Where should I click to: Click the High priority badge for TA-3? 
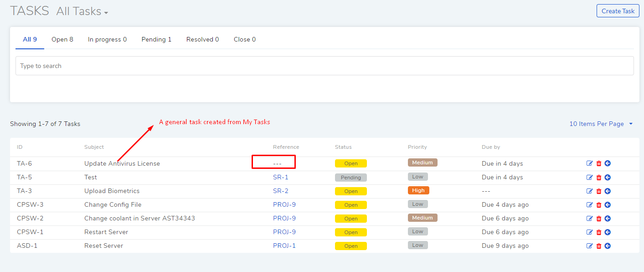418,190
